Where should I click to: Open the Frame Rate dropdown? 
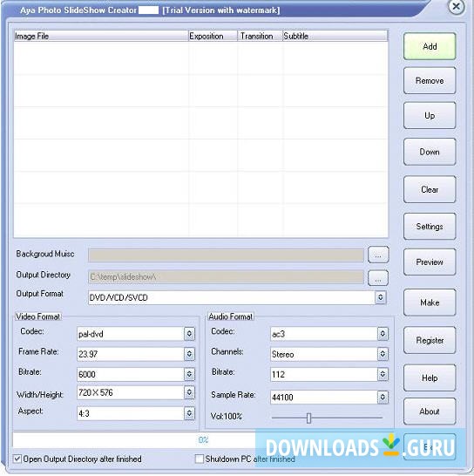(x=189, y=354)
